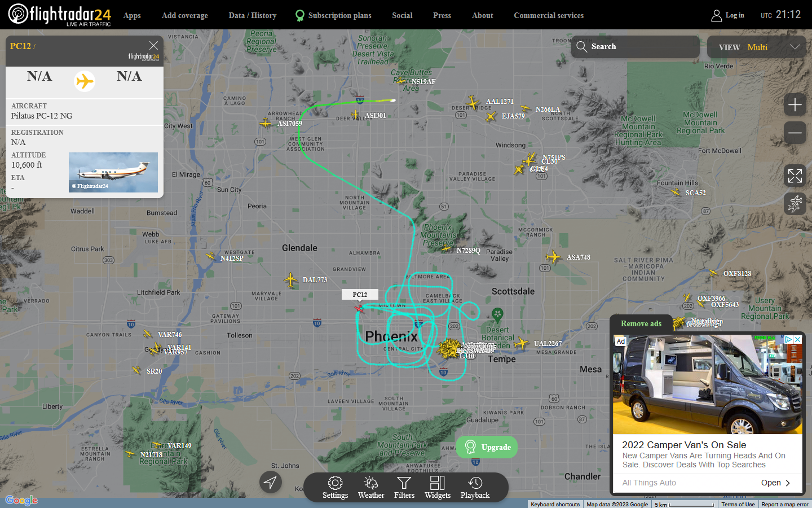Open the Settings panel
Image resolution: width=812 pixels, height=508 pixels.
[335, 487]
